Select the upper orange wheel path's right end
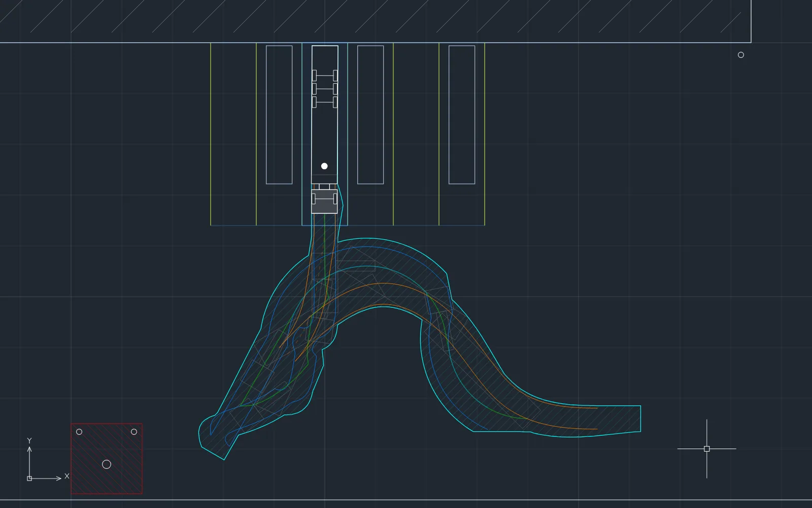812x508 pixels. pos(597,407)
